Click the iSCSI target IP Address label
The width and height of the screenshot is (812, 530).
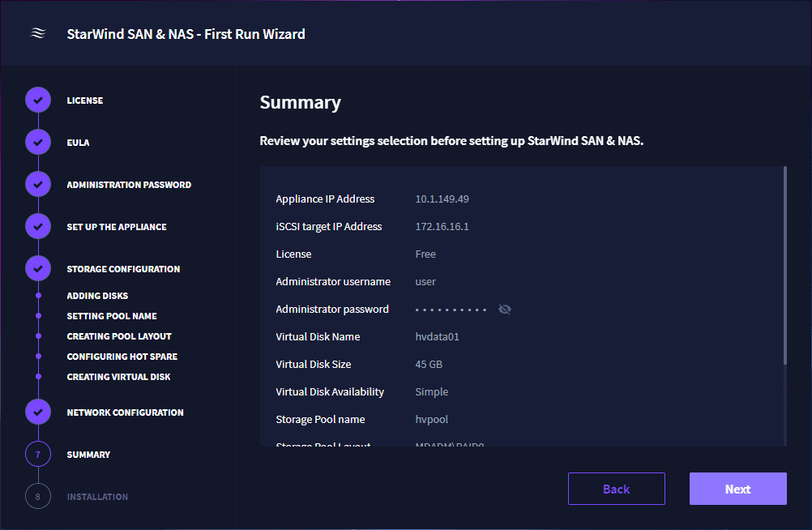coord(329,226)
